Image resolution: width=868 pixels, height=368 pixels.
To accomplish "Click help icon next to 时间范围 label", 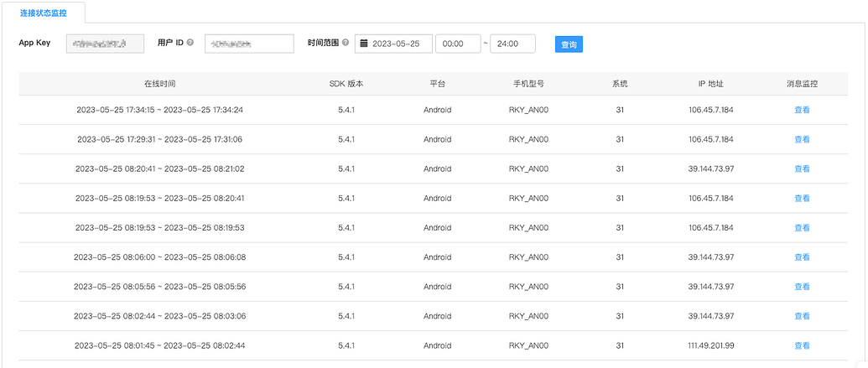I will [x=346, y=43].
